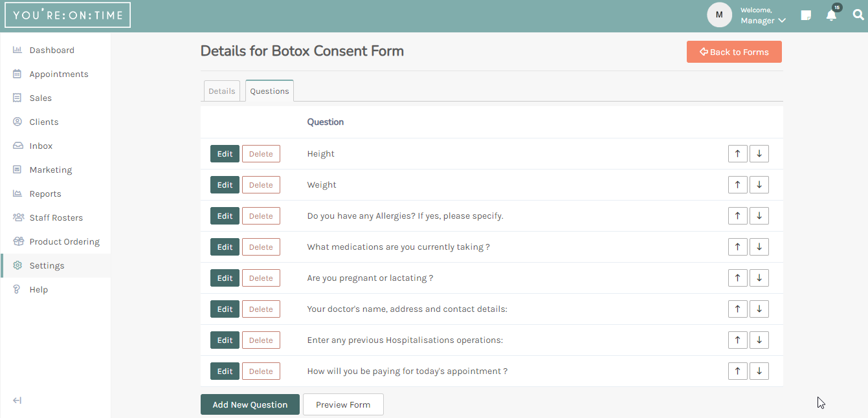The image size is (868, 418).
Task: Click Add New Question button
Action: 250,404
